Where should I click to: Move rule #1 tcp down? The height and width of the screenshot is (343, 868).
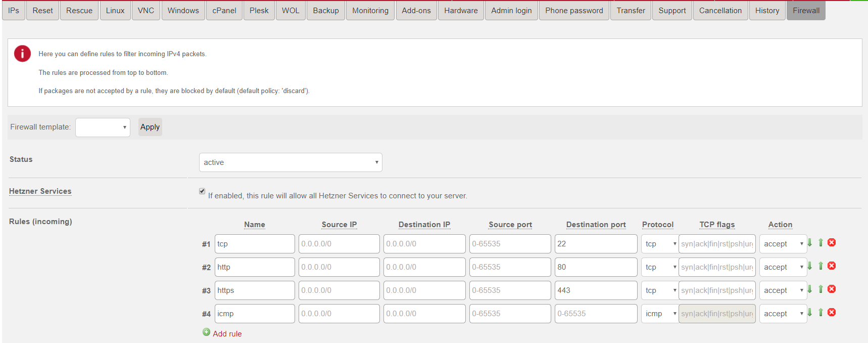coord(810,243)
